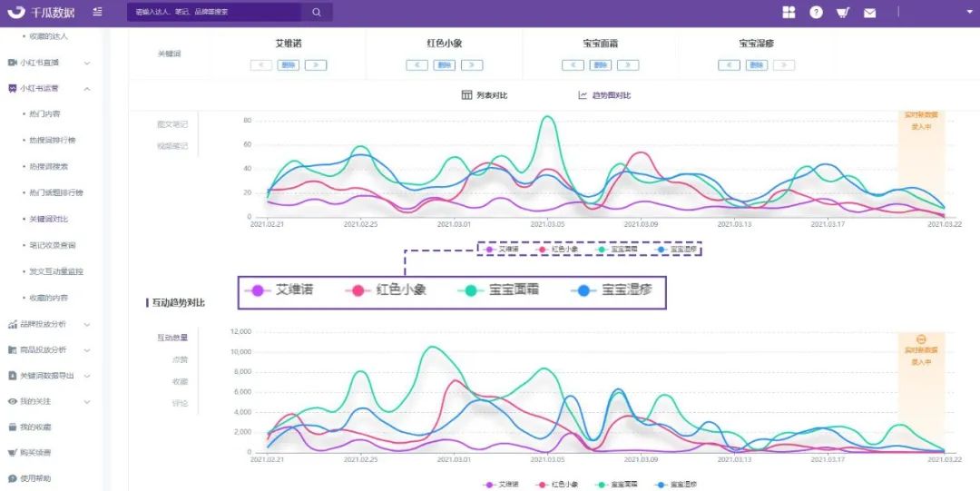Open 收藏的内容 in the sidebar
Screen dimensions: 980x491
point(49,298)
